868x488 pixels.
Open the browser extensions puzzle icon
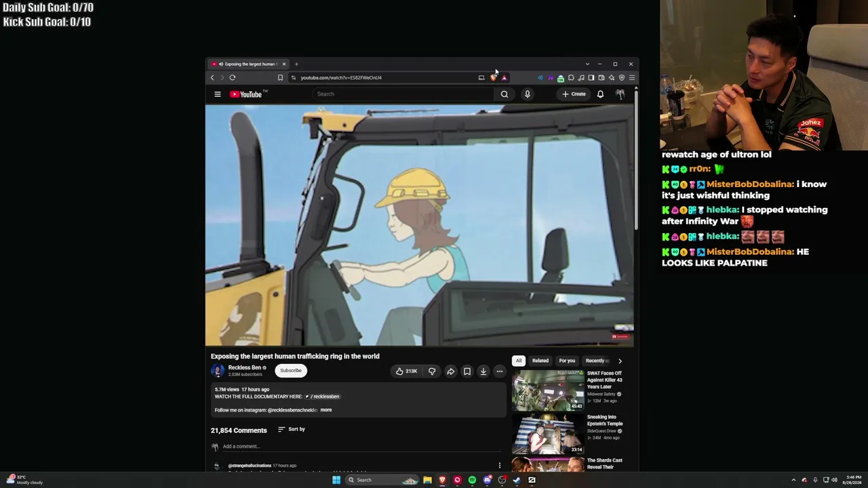coord(571,77)
